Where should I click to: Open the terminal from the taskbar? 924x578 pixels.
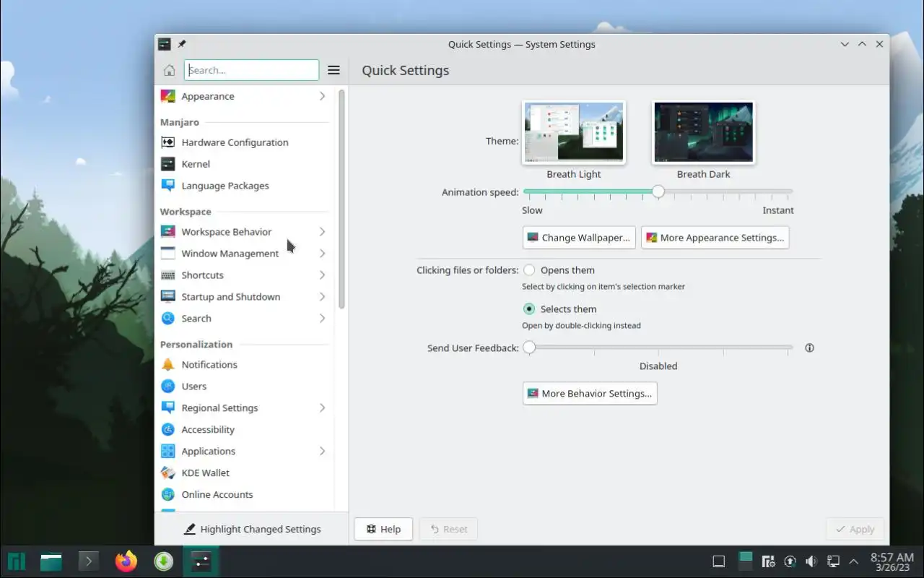(88, 561)
